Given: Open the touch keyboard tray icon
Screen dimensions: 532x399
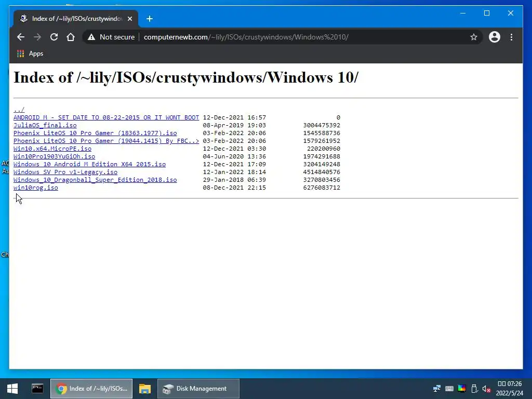Looking at the screenshot, I should point(449,389).
